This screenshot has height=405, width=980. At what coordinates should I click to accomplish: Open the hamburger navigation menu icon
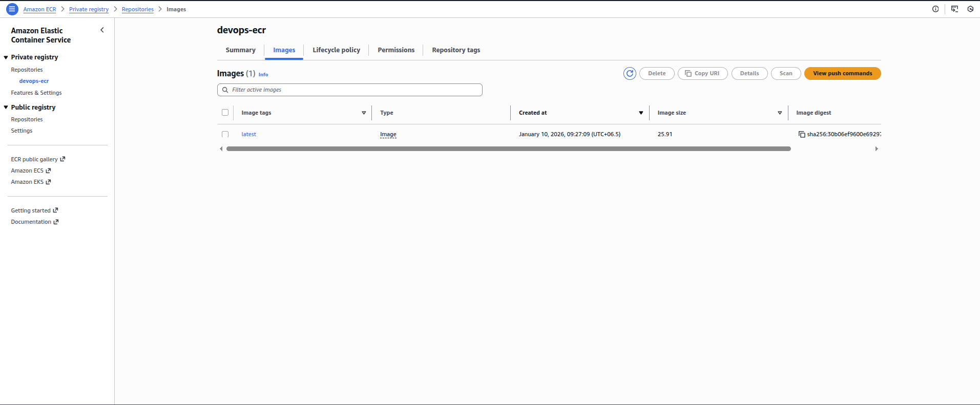point(12,9)
